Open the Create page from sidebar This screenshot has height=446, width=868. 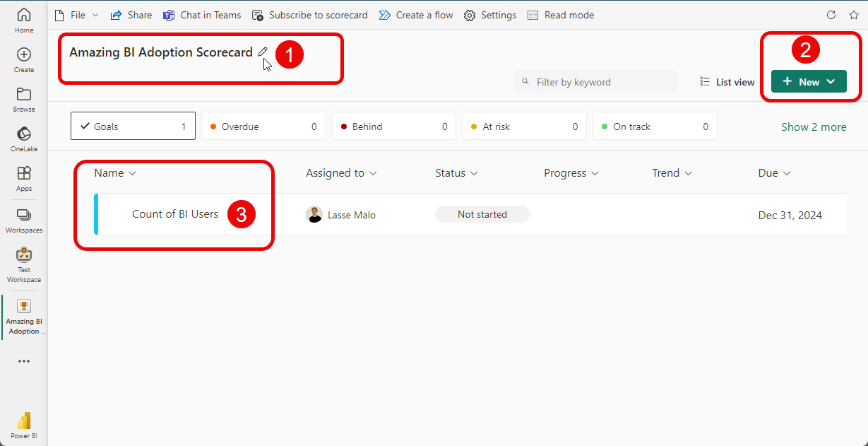coord(24,60)
